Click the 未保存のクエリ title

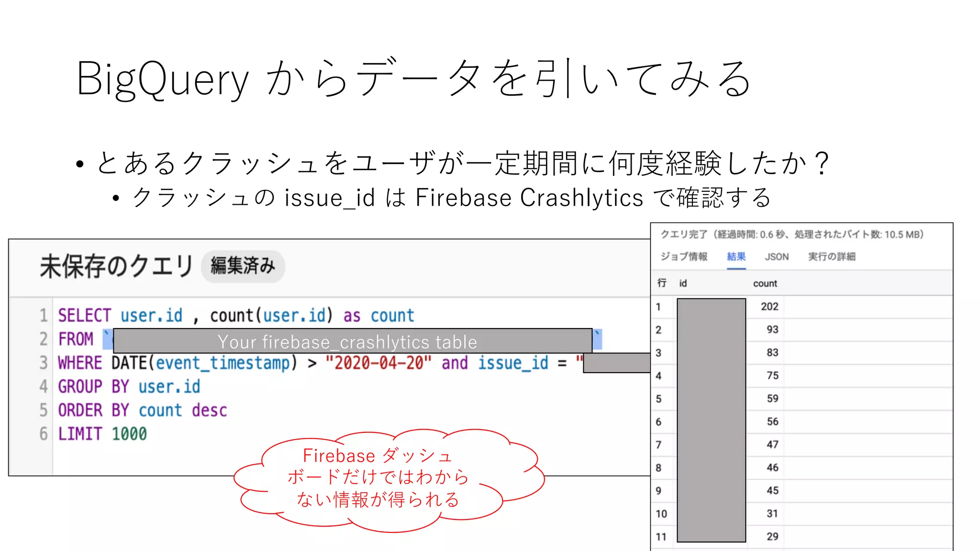coord(116,266)
